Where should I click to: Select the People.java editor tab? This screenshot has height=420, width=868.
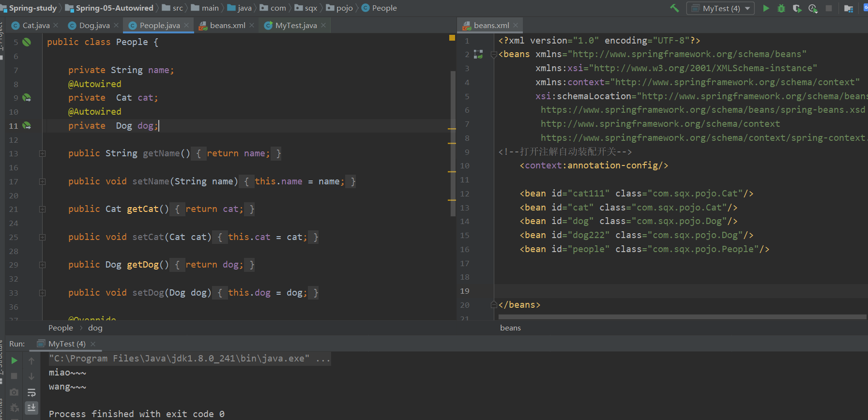click(160, 26)
